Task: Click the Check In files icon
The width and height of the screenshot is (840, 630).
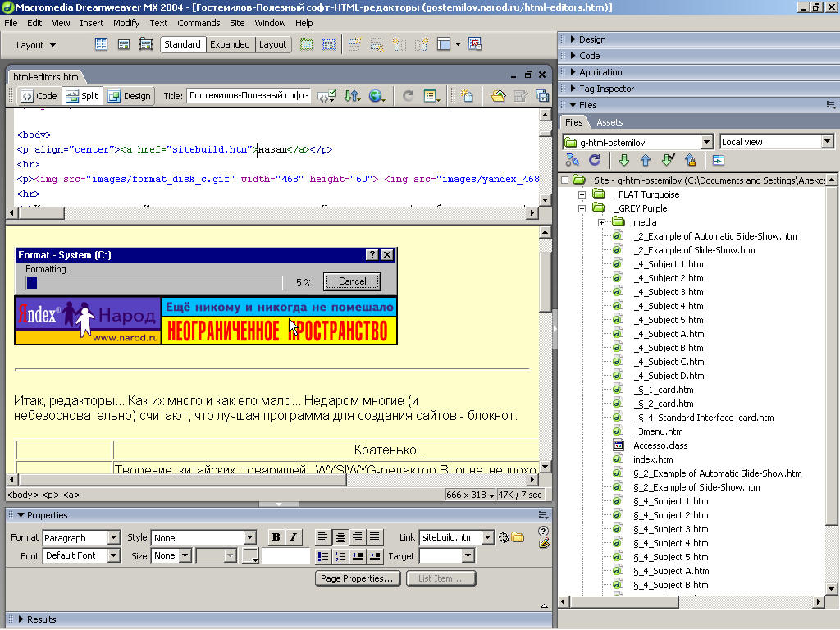Action: 690,160
